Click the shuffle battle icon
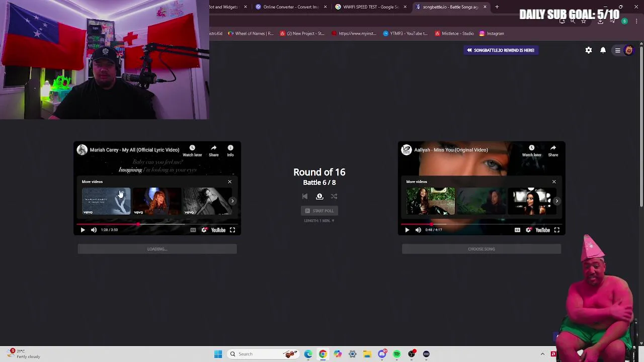 334,197
